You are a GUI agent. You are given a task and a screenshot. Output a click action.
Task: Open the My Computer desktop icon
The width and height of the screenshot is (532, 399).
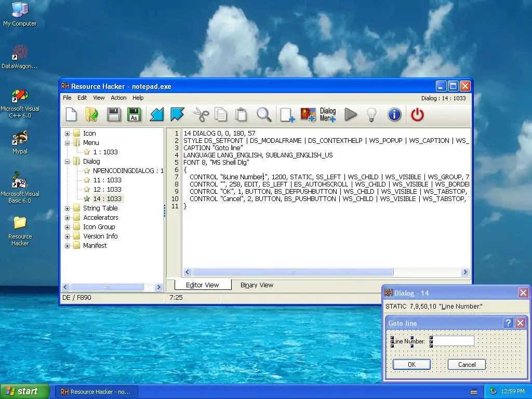20,14
